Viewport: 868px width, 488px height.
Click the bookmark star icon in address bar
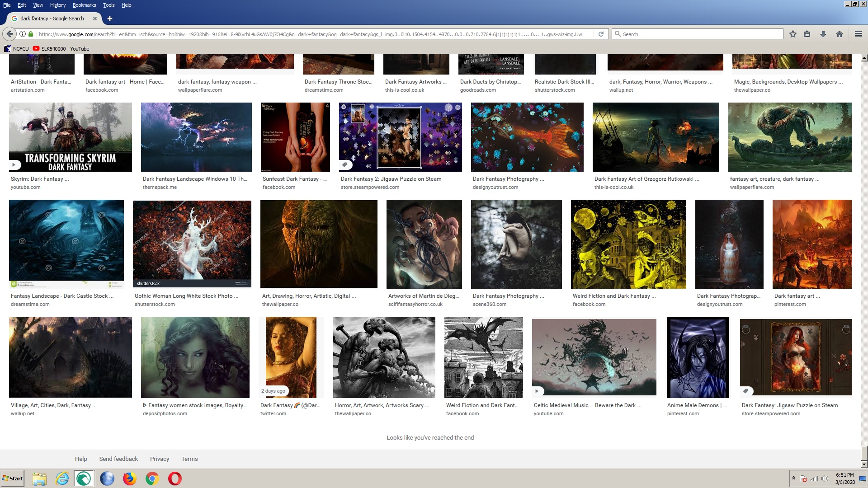point(793,34)
